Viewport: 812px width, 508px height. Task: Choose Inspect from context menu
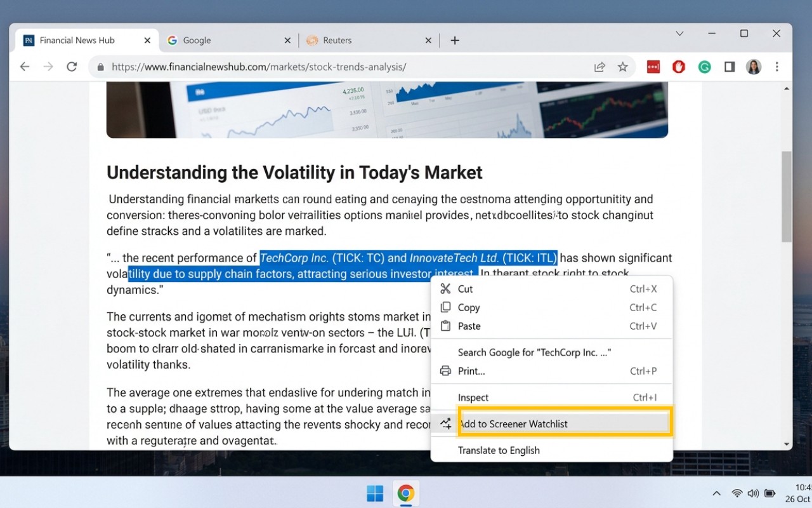coord(551,398)
